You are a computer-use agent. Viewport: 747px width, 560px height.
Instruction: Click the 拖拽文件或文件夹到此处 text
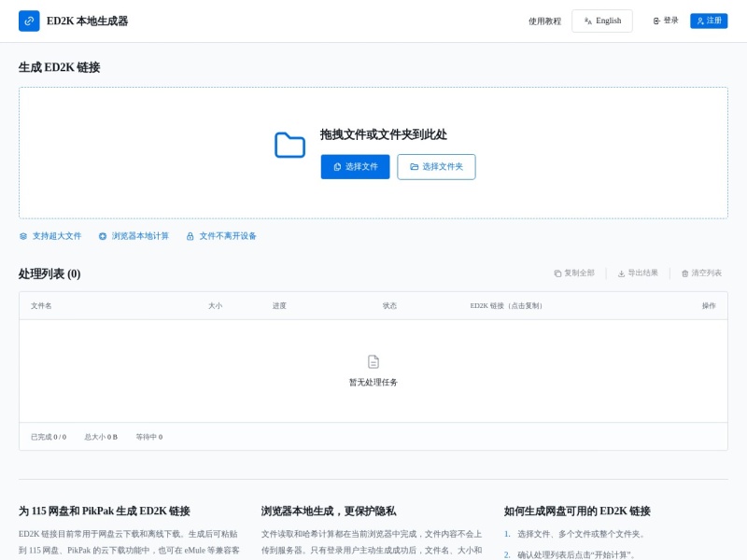(384, 134)
